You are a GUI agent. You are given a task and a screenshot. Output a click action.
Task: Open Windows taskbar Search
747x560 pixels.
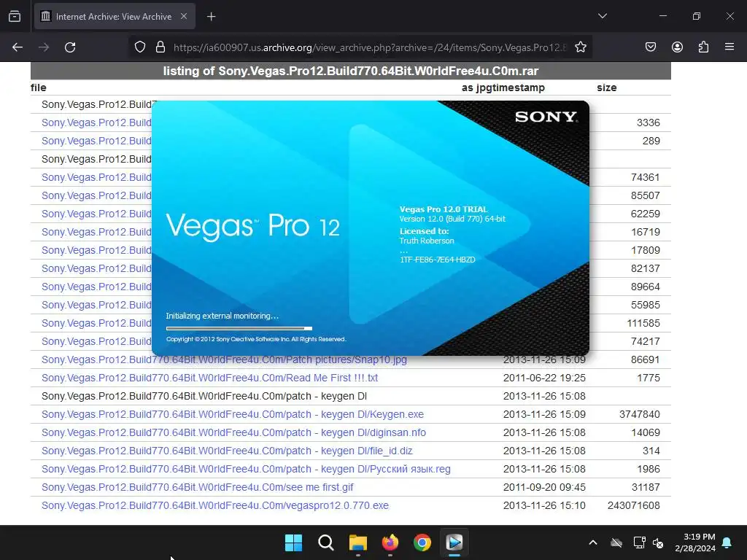click(326, 542)
